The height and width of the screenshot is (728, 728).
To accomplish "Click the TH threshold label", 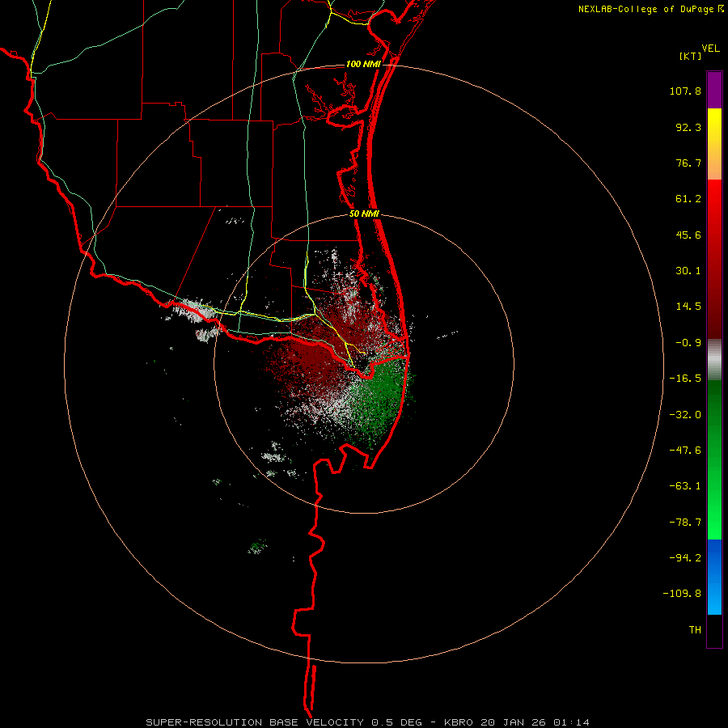I will click(x=695, y=630).
